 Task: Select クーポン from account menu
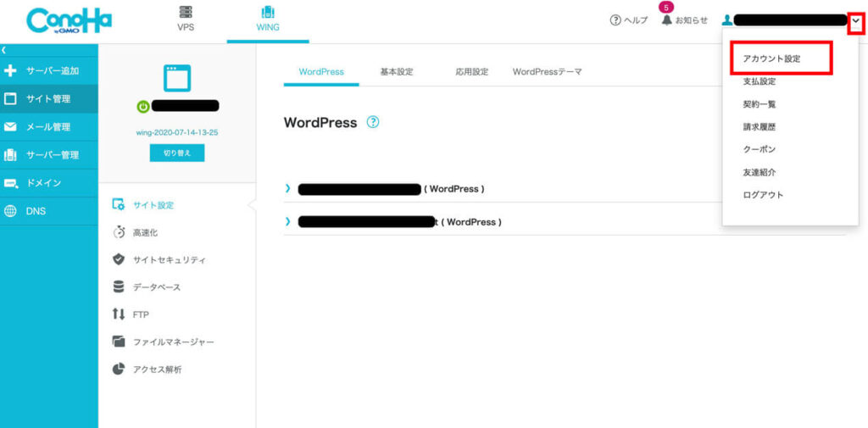[759, 149]
